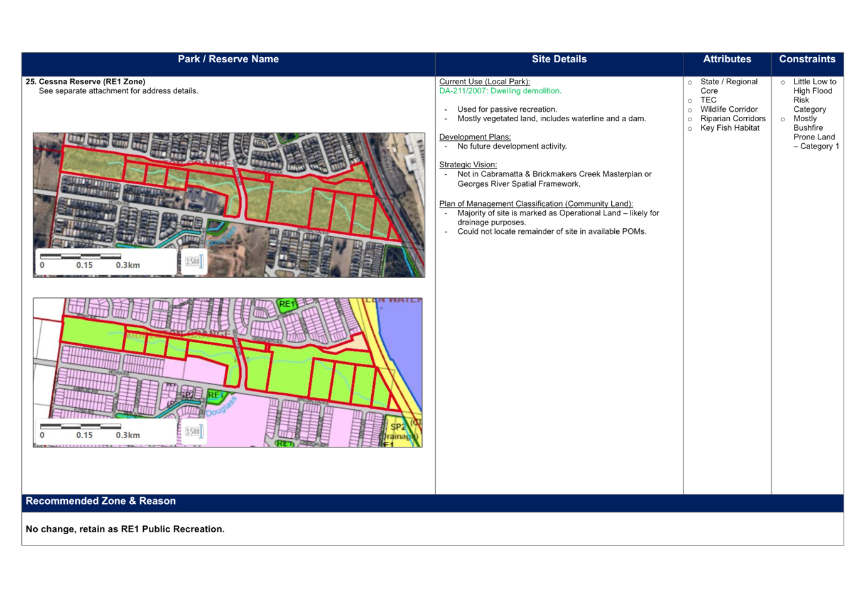Click the 'Recommended Zone & Reason' banner
Screen dimensions: 868x614
point(433,503)
